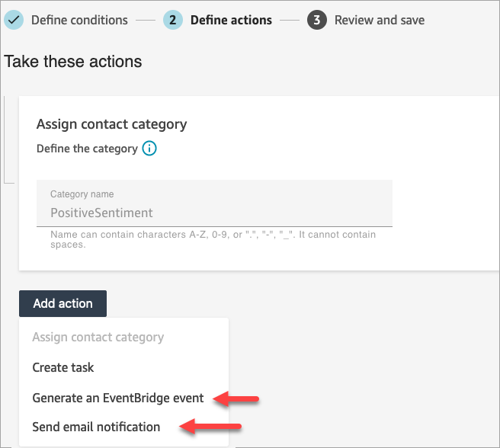Choose disabled Assign contact category menu option
This screenshot has height=448, width=500.
(98, 338)
